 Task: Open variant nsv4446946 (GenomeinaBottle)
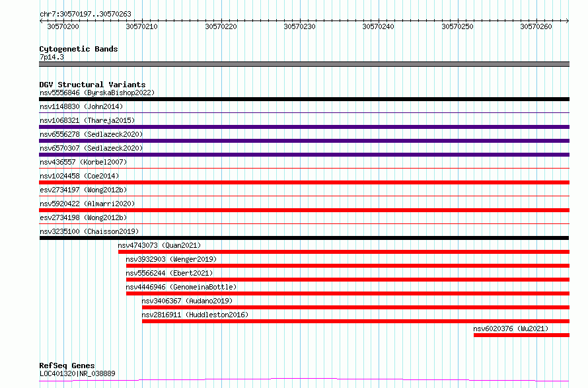point(182,287)
